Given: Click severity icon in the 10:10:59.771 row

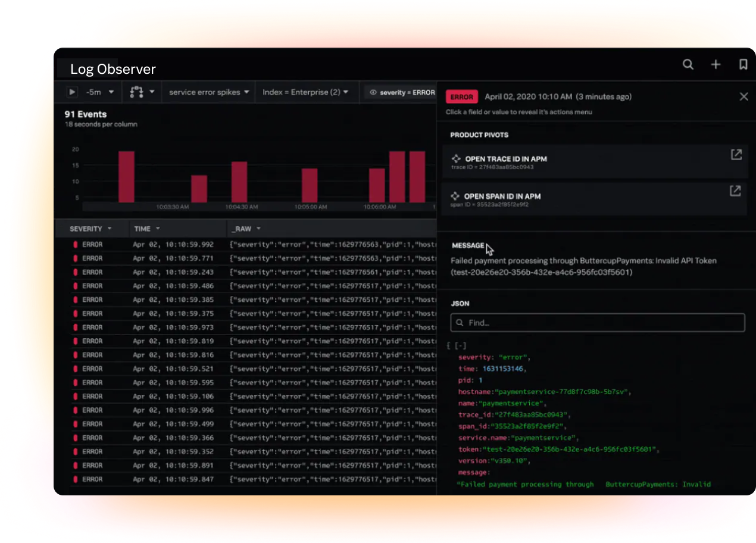Looking at the screenshot, I should (x=76, y=258).
